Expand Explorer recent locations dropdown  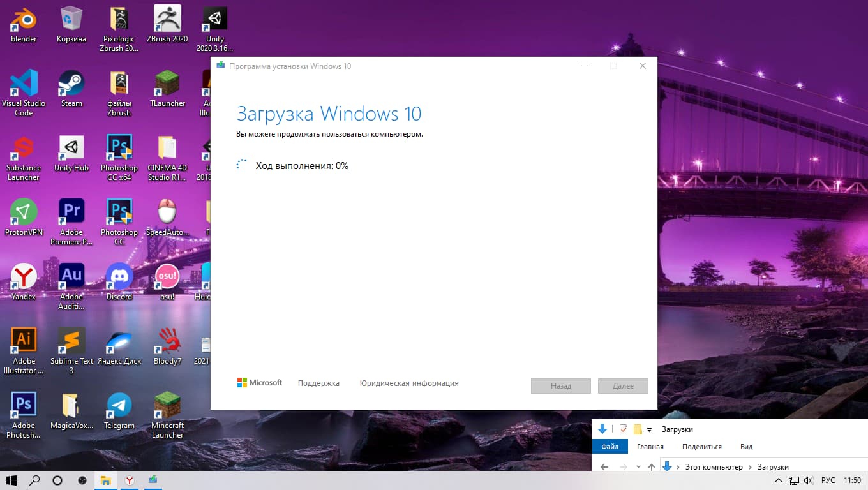click(x=639, y=467)
